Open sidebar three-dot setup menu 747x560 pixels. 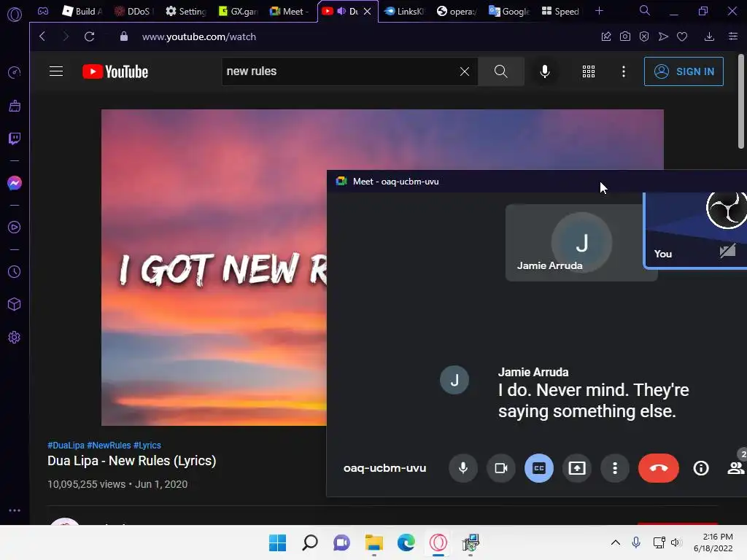tap(15, 510)
